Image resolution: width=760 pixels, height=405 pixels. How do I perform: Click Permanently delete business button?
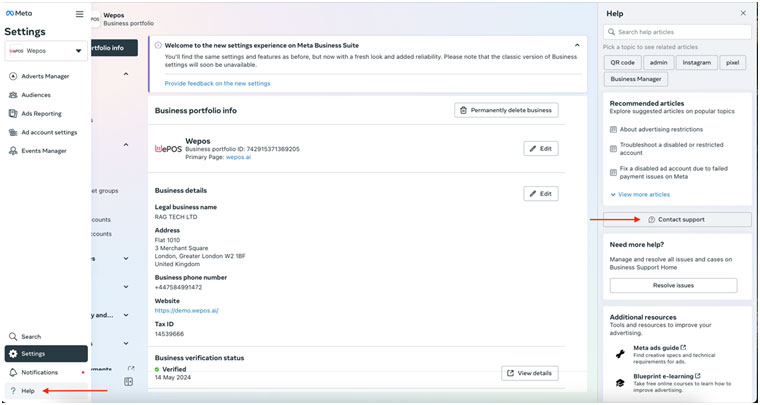tap(506, 110)
